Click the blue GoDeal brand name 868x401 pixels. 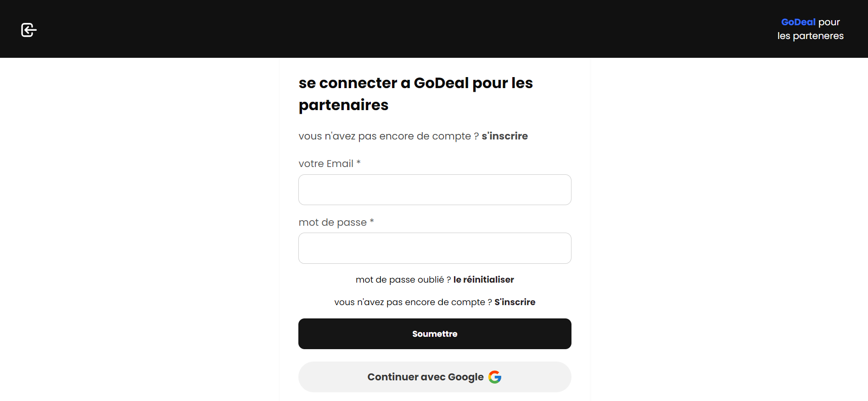(x=798, y=22)
